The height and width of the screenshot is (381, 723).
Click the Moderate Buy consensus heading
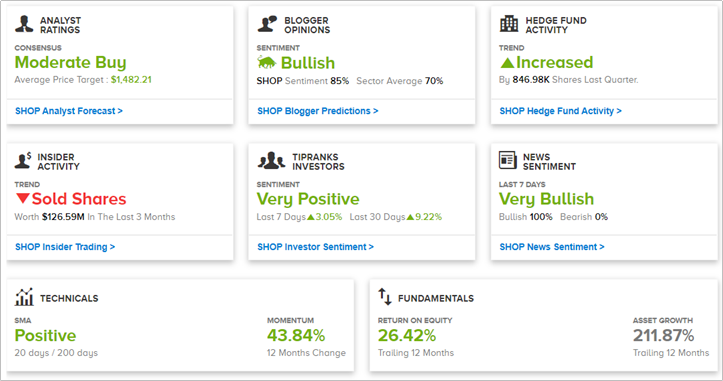pyautogui.click(x=71, y=62)
